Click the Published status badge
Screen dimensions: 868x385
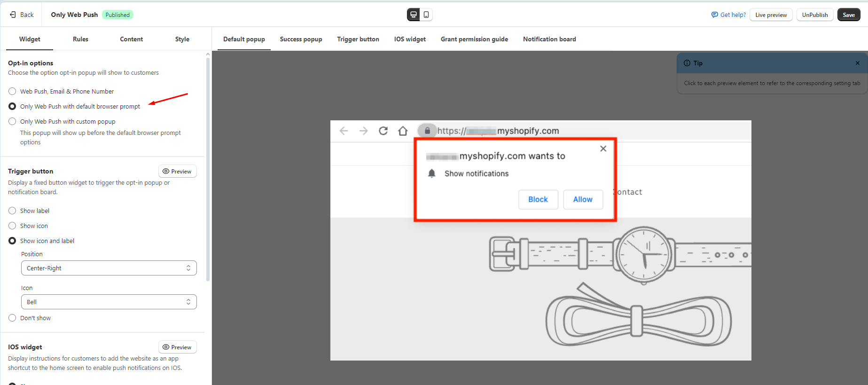click(x=117, y=15)
